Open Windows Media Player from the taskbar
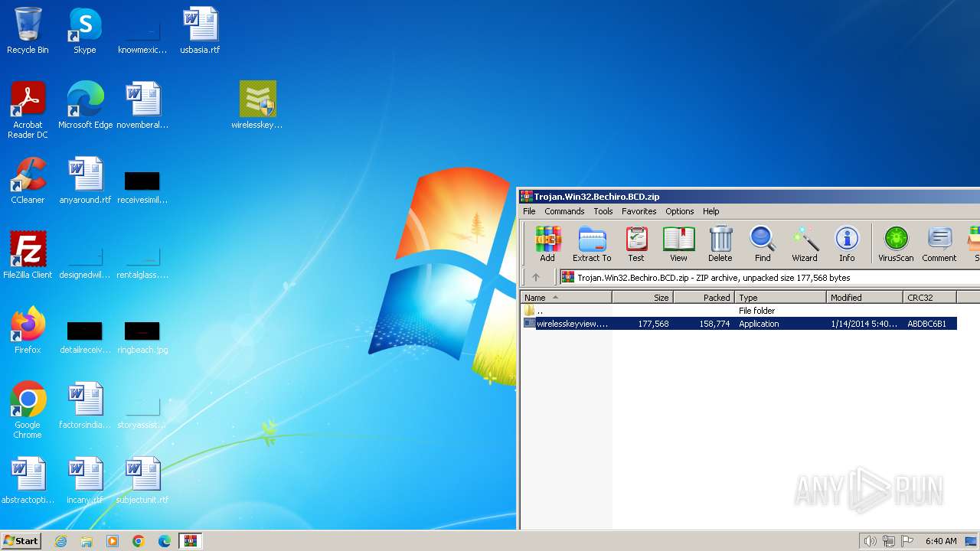The height and width of the screenshot is (551, 980). pos(113,541)
